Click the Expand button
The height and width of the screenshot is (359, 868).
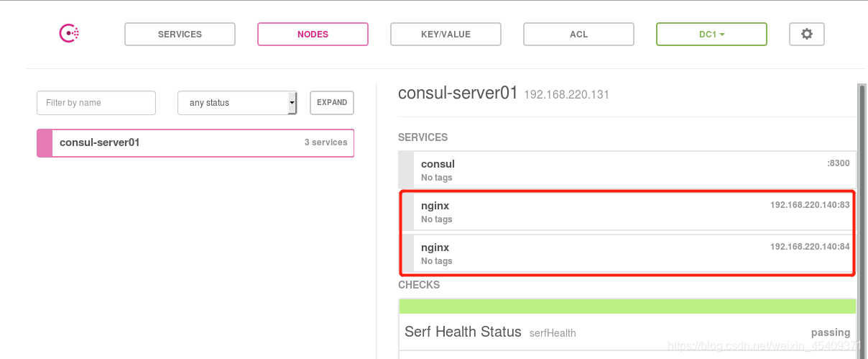(332, 103)
